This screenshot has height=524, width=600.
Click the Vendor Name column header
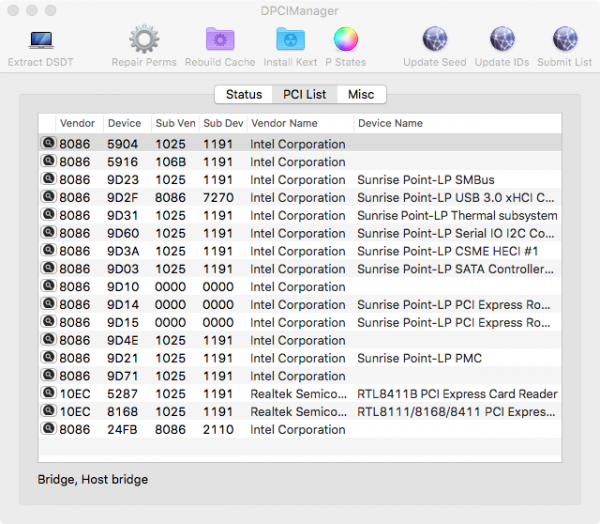pos(284,123)
